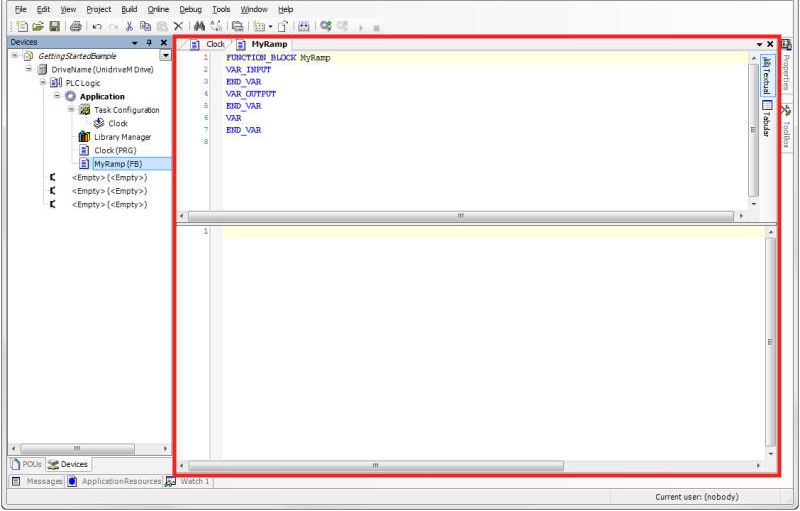The image size is (800, 511).
Task: Open the Messages bottom tab
Action: [x=37, y=481]
